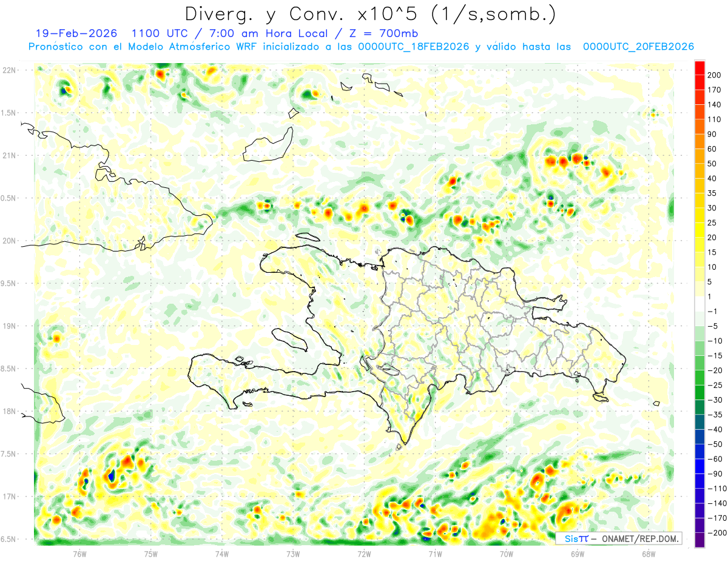Click the 20N latitude label
The height and width of the screenshot is (562, 728).
point(9,241)
